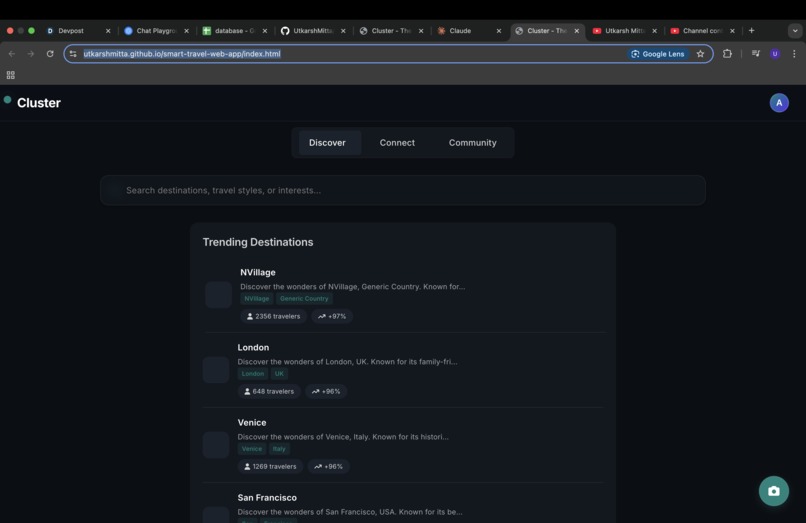The image size is (806, 523).
Task: Open a new browser tab
Action: 752,31
